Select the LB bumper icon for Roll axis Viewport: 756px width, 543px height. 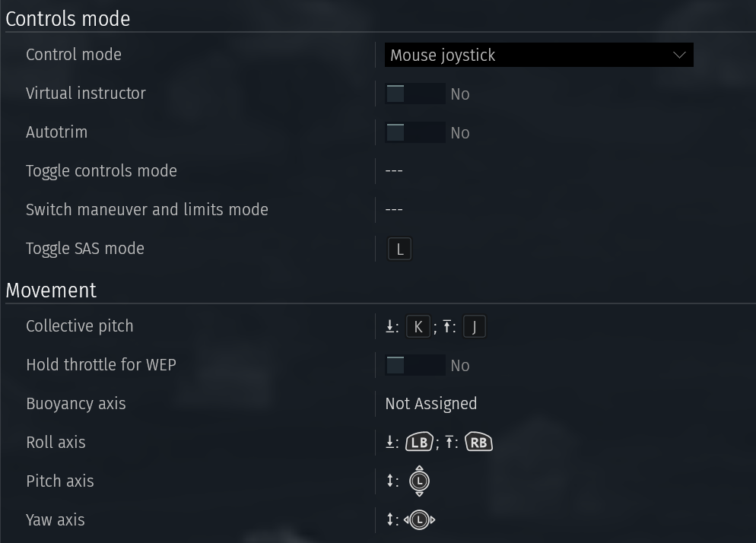(x=419, y=442)
